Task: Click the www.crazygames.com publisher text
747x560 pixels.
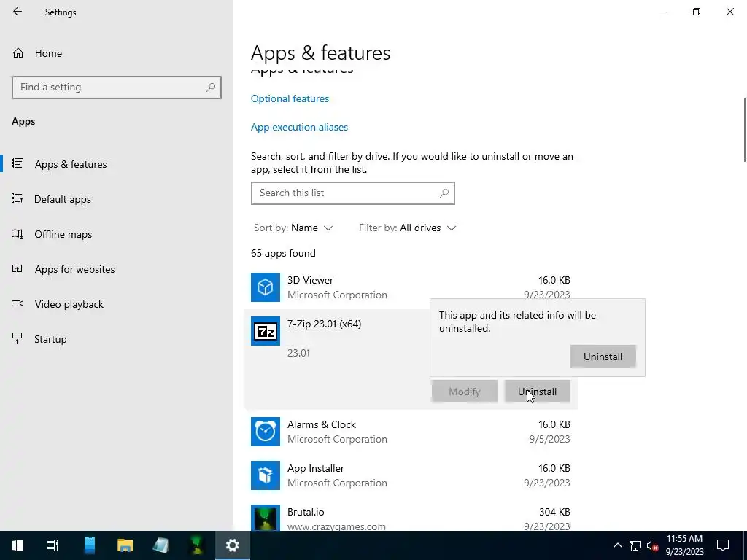Action: point(336,526)
